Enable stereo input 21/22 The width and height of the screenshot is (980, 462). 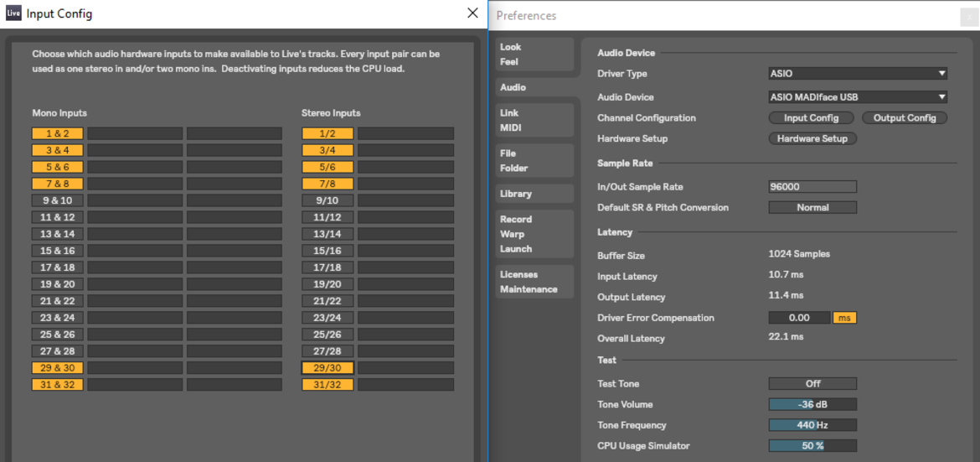(x=328, y=300)
